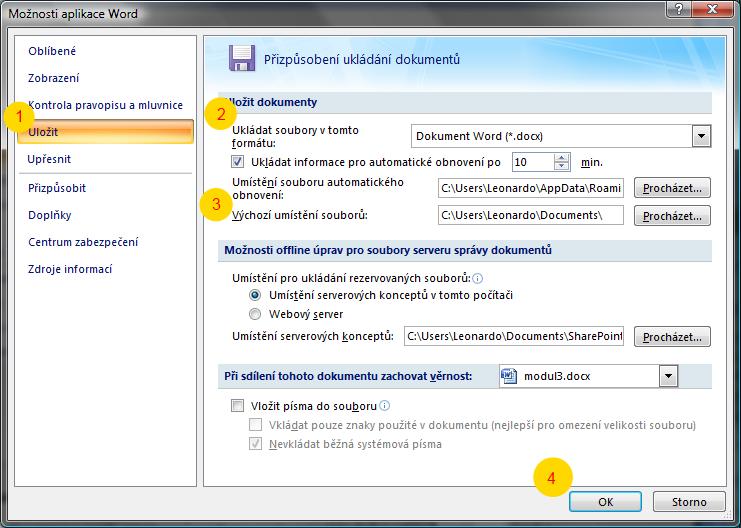The height and width of the screenshot is (528, 741).
Task: Increase autorecovery minutes with up arrow
Action: 561,158
